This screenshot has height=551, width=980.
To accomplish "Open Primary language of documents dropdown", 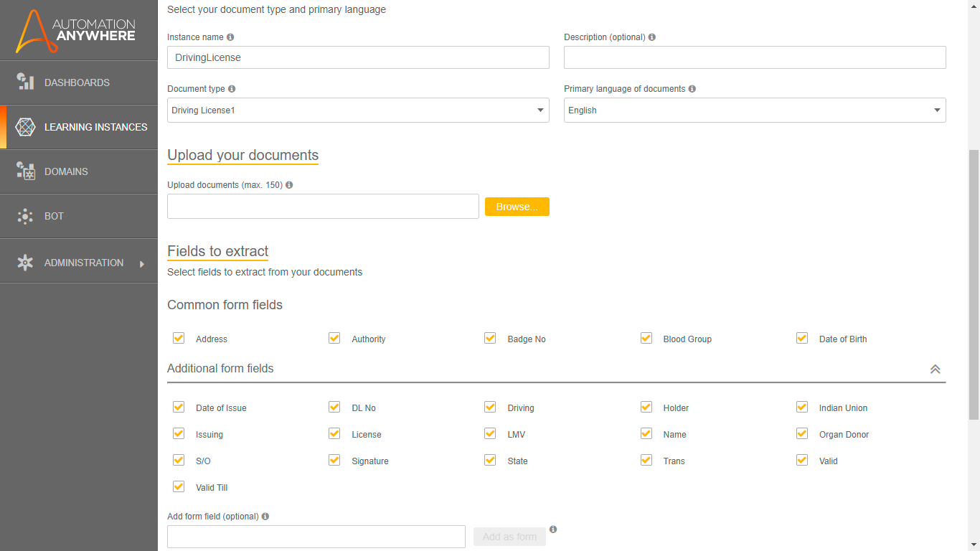I will click(x=755, y=110).
